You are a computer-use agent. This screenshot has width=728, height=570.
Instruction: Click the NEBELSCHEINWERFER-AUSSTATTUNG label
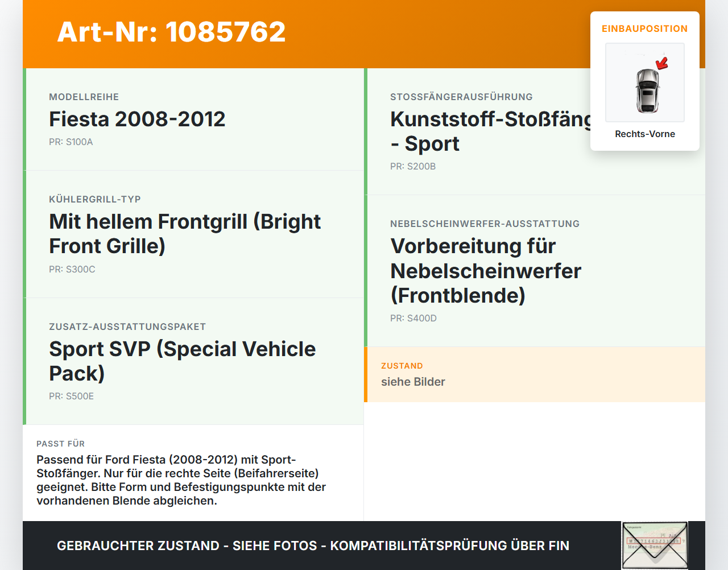click(485, 224)
